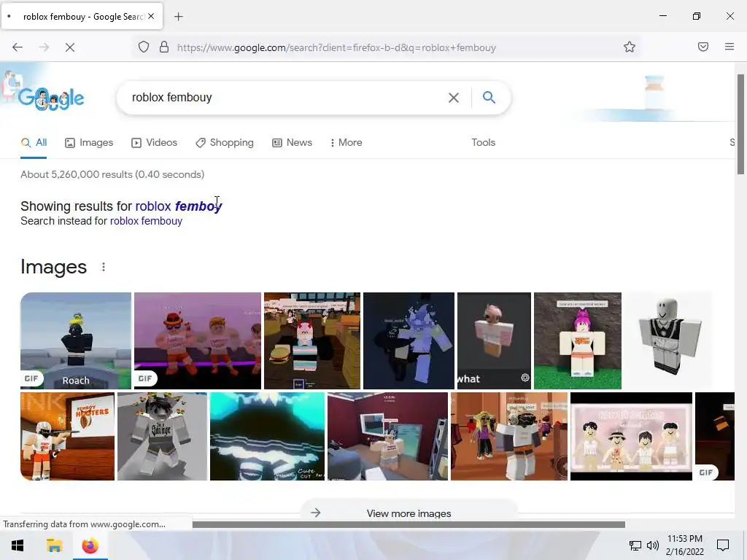Open Images section options menu
The image size is (747, 560).
(x=104, y=267)
